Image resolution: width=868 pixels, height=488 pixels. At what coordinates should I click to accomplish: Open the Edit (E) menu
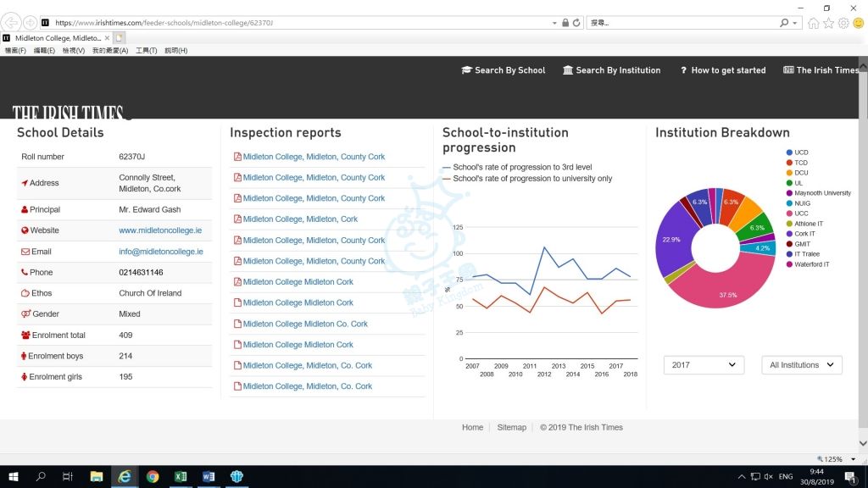point(44,50)
